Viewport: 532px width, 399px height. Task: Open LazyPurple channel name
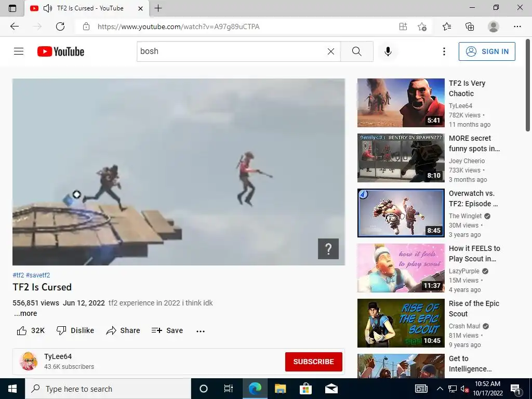point(464,271)
